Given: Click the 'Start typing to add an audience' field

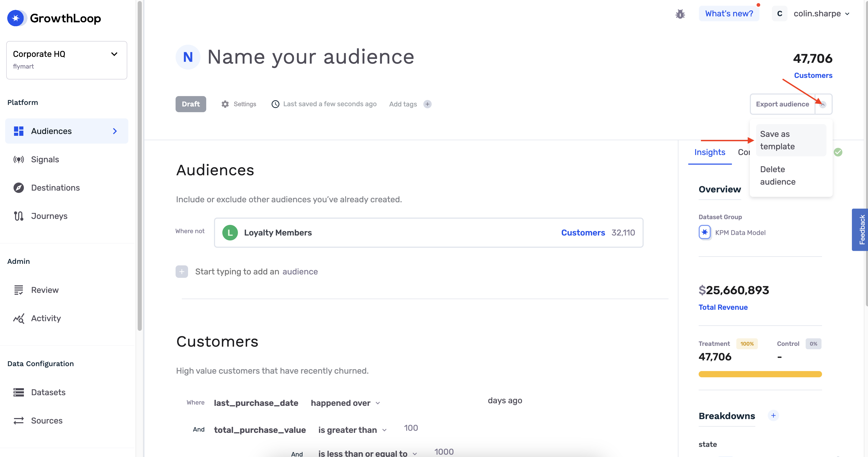Looking at the screenshot, I should pos(256,271).
